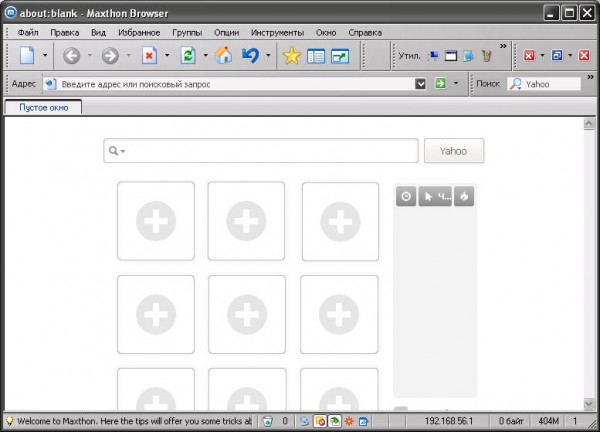This screenshot has width=600, height=432.
Task: Click the 192.168.56.1 status bar entry
Action: click(x=448, y=421)
